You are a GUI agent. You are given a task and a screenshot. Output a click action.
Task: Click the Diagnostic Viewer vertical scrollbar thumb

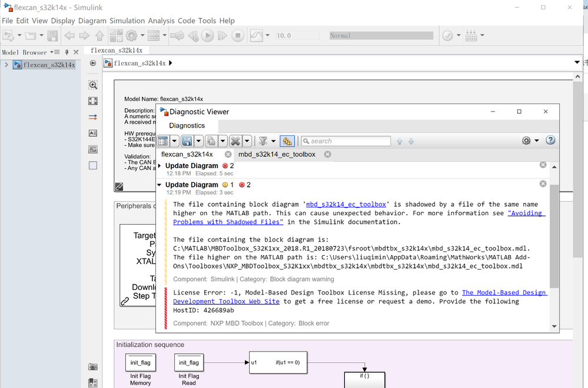coord(554,236)
